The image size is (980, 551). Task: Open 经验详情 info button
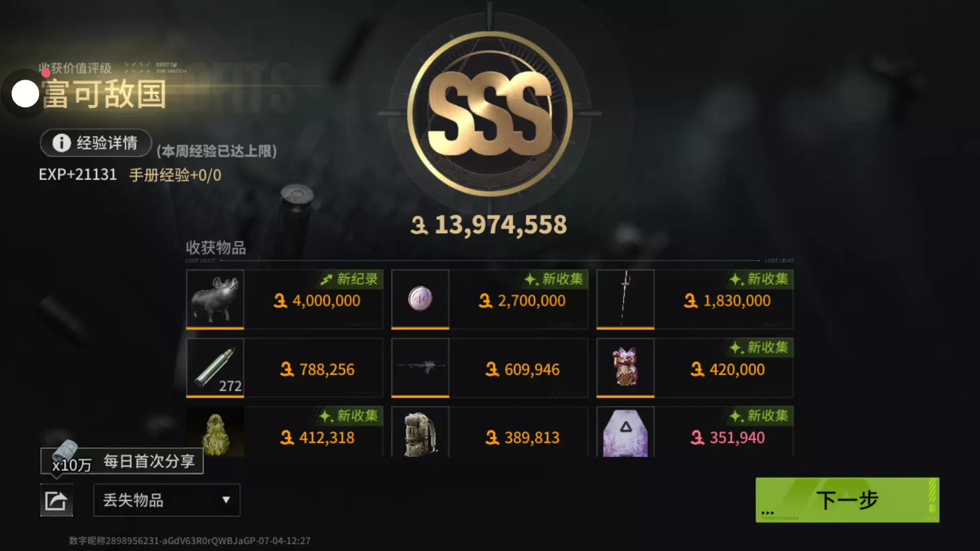coord(96,143)
